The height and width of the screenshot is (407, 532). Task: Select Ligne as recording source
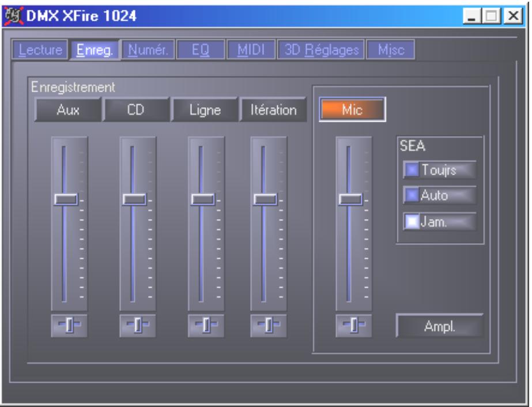coord(205,110)
